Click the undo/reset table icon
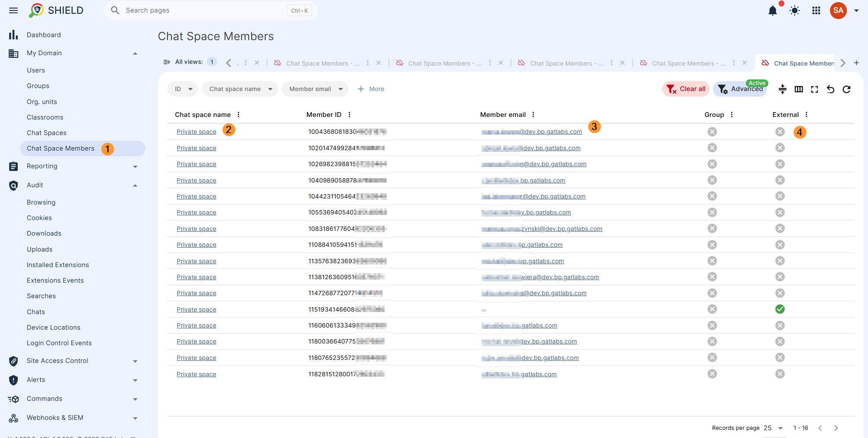The image size is (868, 438). pyautogui.click(x=830, y=89)
